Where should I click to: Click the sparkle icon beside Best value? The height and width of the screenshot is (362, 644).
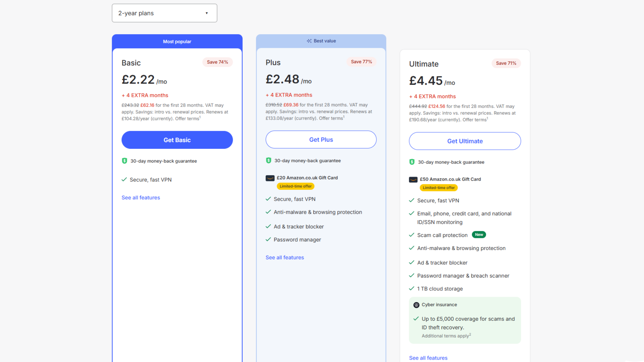[309, 41]
